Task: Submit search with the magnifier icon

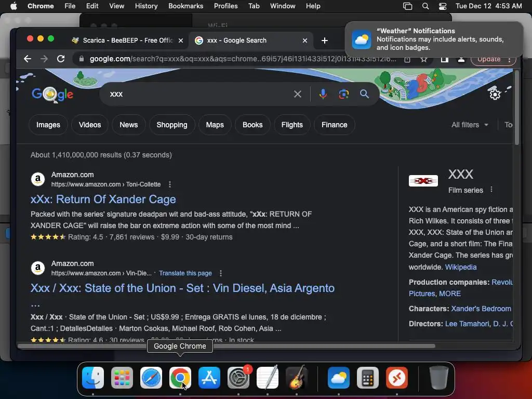Action: point(364,94)
